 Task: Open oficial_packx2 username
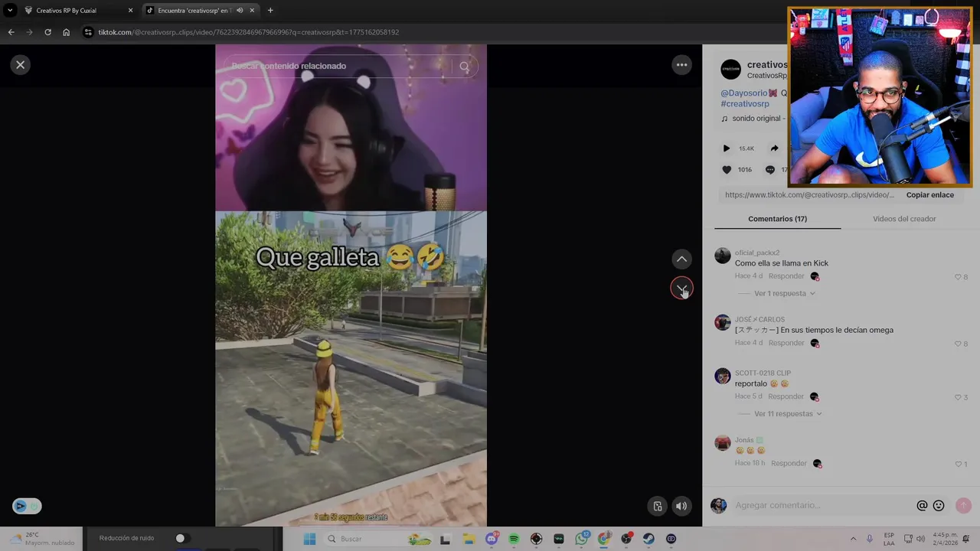click(757, 253)
